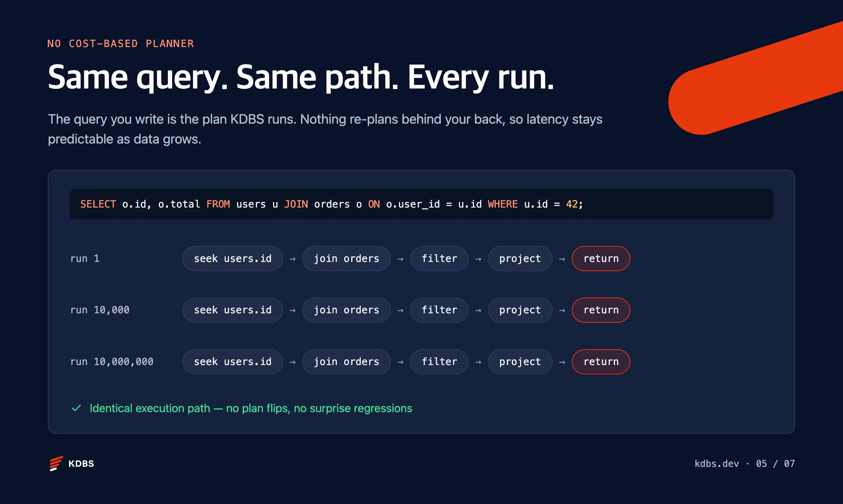Click the KDBS striped logo icon
The width and height of the screenshot is (843, 504).
tap(56, 464)
